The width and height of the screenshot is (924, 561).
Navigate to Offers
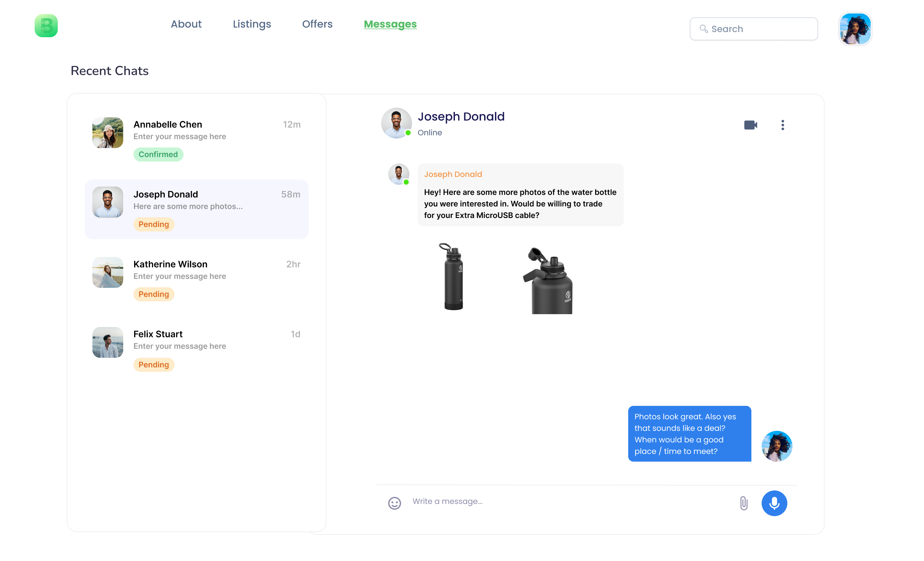[x=317, y=24]
